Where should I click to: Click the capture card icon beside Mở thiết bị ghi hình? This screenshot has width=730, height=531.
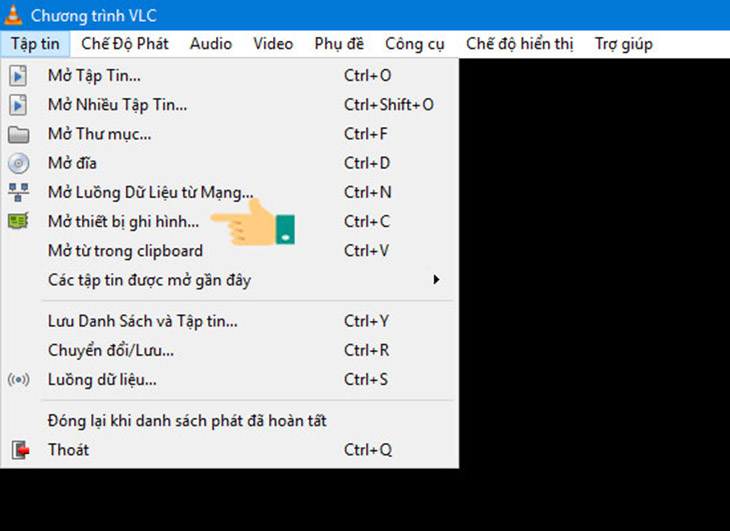[x=19, y=221]
